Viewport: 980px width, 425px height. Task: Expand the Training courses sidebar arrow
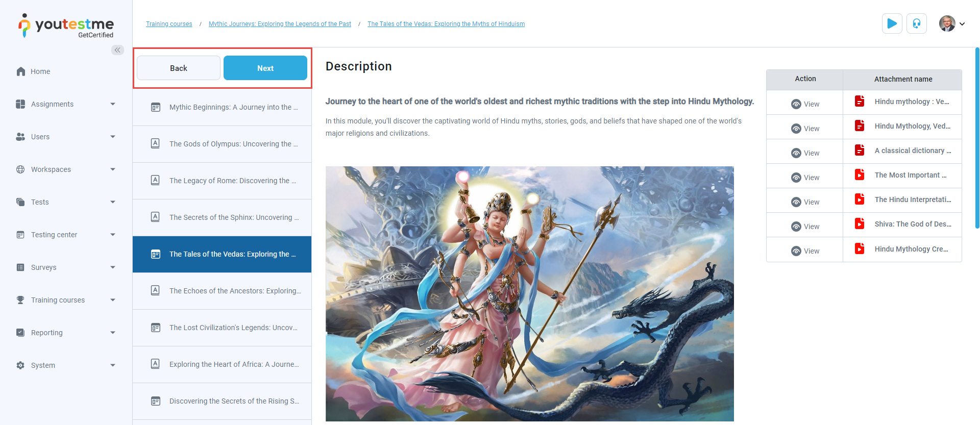[113, 300]
